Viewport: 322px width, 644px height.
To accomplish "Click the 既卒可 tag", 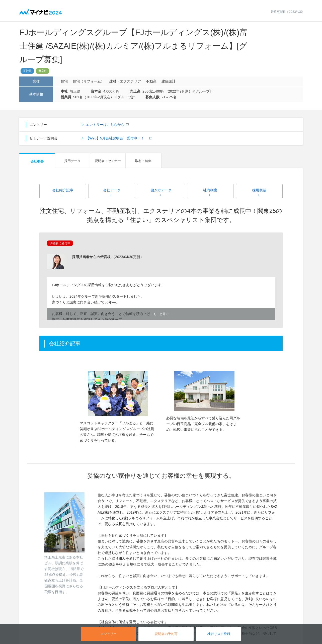I will pos(42,71).
